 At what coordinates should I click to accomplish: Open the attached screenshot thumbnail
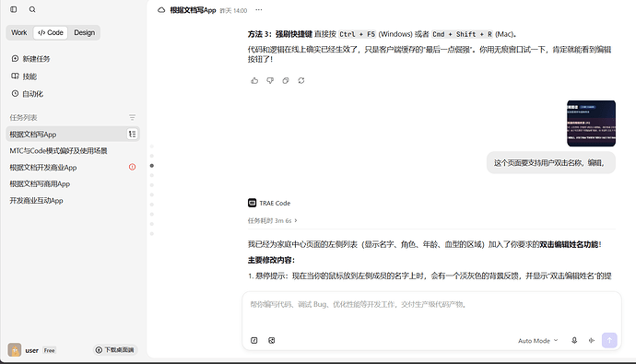point(591,123)
